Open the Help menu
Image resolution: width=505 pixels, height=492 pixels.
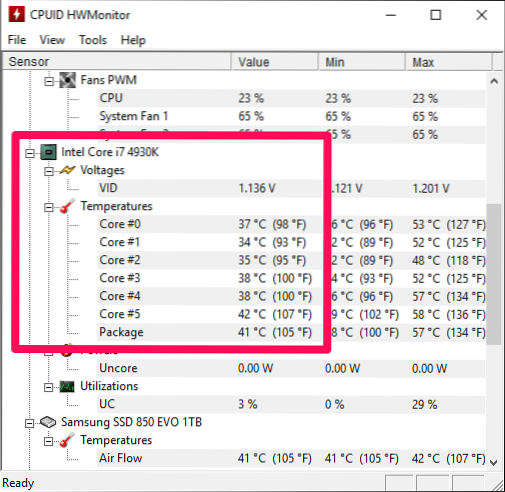point(133,40)
